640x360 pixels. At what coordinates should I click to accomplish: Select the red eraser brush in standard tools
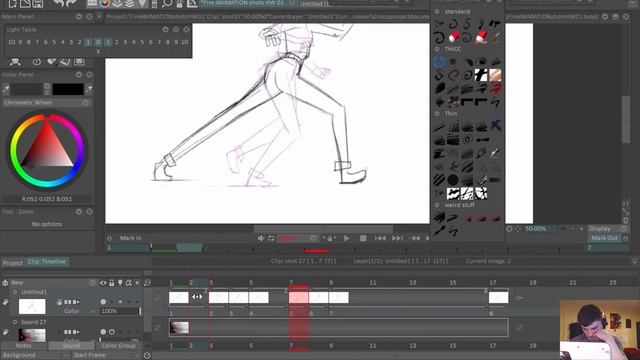[453, 38]
